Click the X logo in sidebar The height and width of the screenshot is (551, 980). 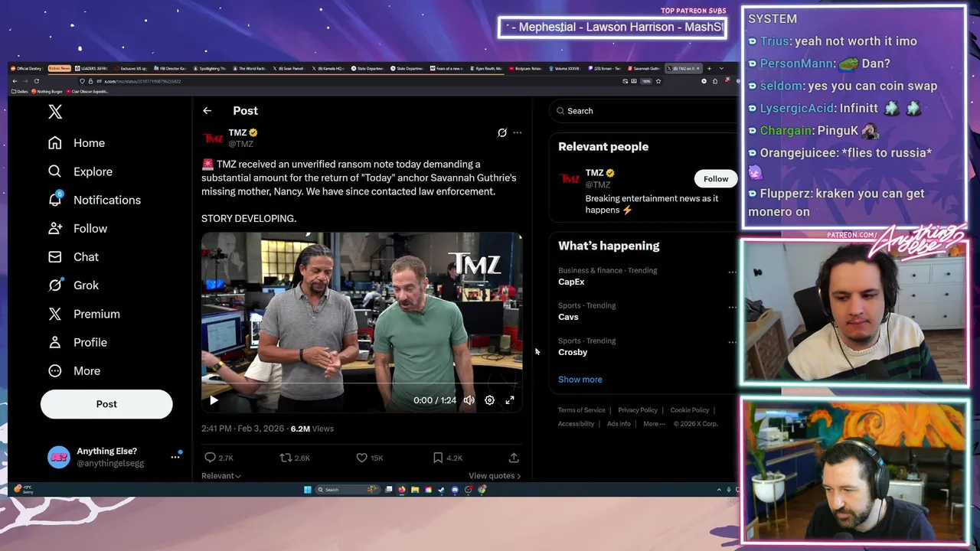coord(55,112)
